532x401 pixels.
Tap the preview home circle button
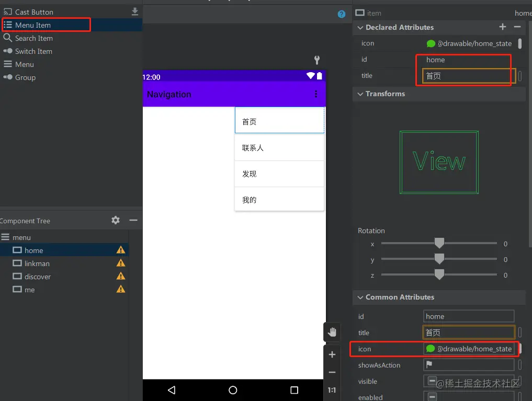[x=233, y=390]
